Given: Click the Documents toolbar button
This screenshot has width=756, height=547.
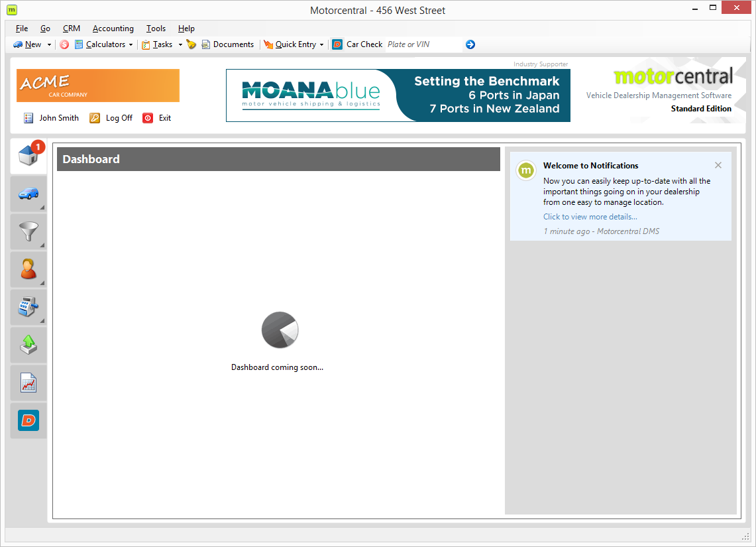Looking at the screenshot, I should tap(227, 44).
